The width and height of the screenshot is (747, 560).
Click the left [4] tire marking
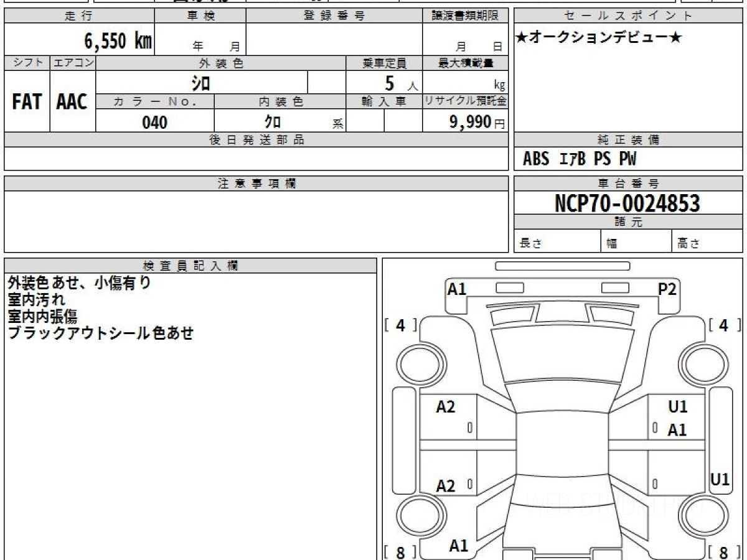401,325
